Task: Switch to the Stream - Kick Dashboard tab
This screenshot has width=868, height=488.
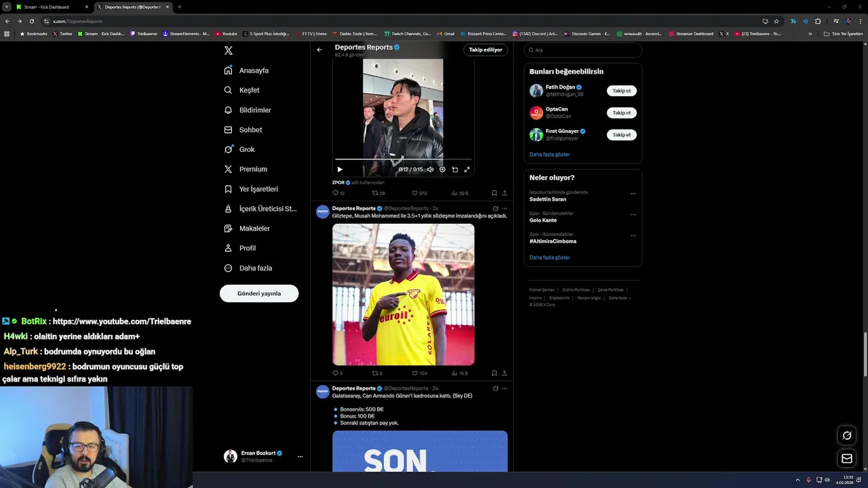Action: click(51, 7)
